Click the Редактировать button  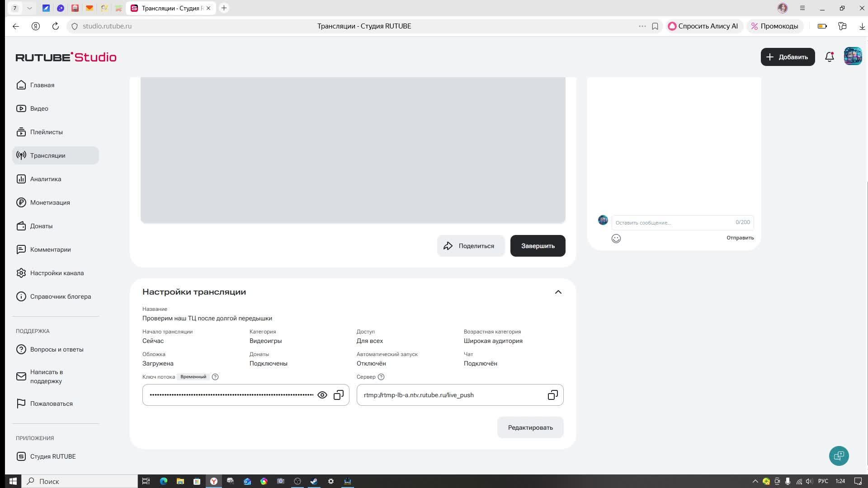[x=530, y=427]
